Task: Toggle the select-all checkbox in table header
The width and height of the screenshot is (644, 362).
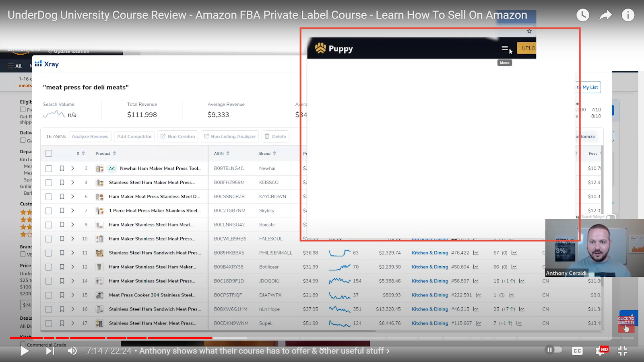Action: pos(49,153)
